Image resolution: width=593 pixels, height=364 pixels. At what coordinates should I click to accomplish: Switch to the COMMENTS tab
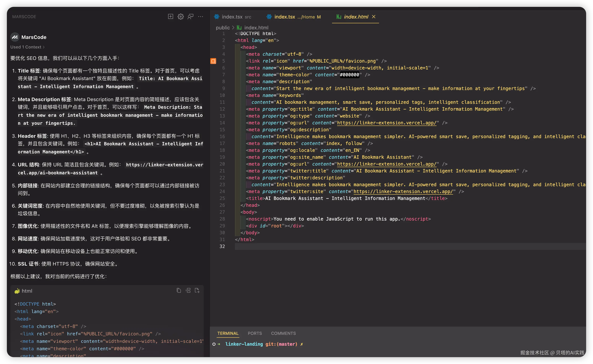(x=283, y=333)
